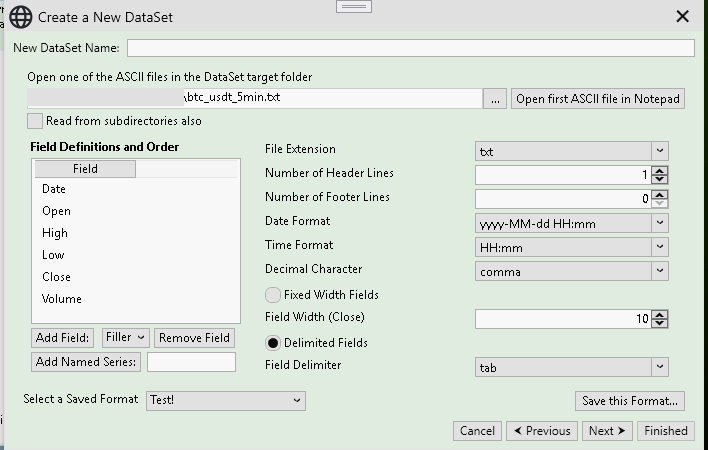Increase the Field Width value
This screenshot has width=708, height=450.
659,314
